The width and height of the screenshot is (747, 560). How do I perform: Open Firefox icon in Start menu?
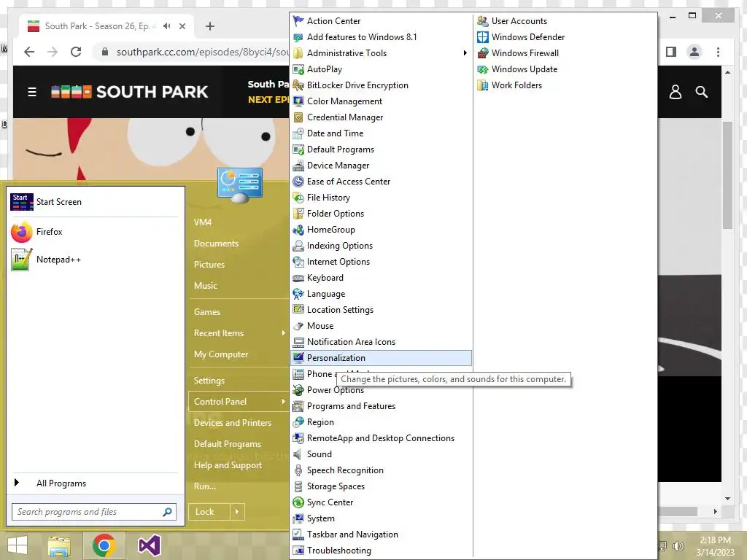pos(21,232)
